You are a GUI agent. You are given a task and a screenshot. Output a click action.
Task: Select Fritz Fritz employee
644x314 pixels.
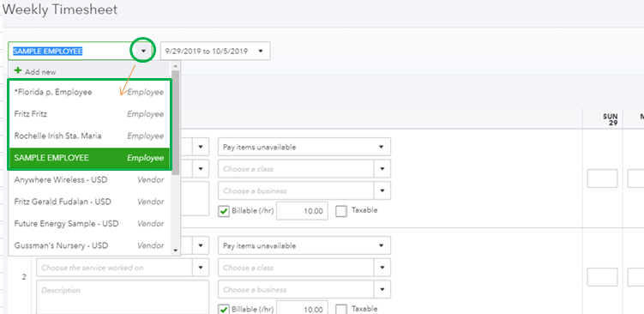click(88, 114)
